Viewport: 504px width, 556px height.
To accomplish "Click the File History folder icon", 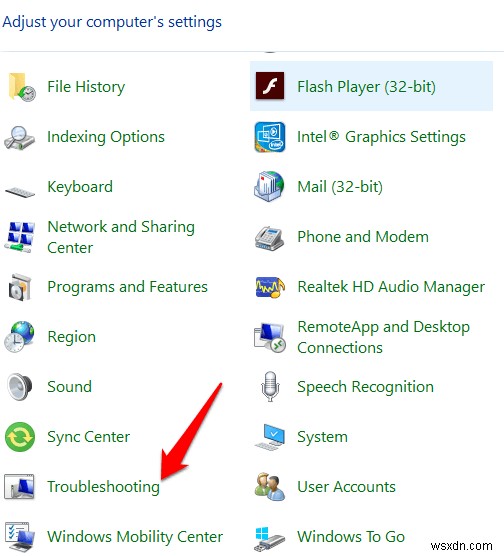I will point(21,87).
